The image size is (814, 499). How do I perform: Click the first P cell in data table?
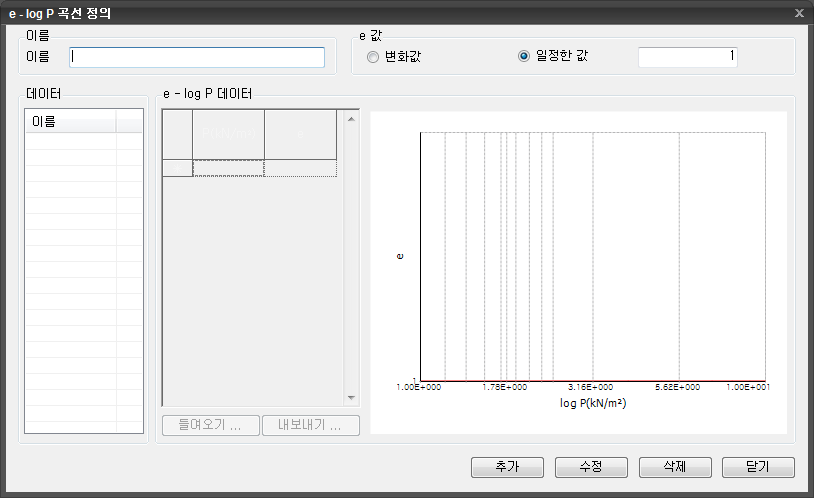tap(228, 168)
